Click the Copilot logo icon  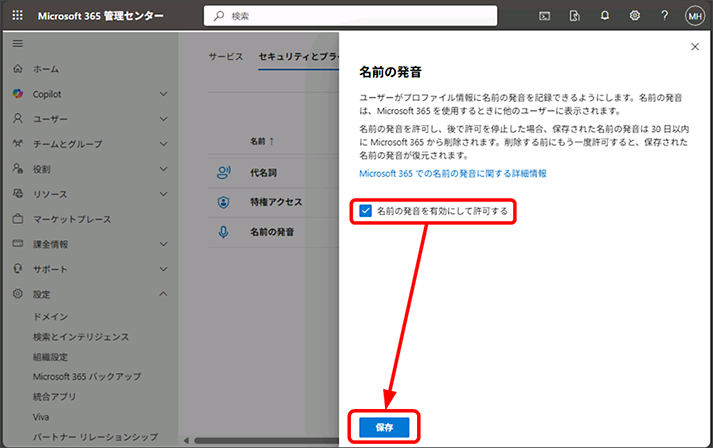click(x=18, y=94)
